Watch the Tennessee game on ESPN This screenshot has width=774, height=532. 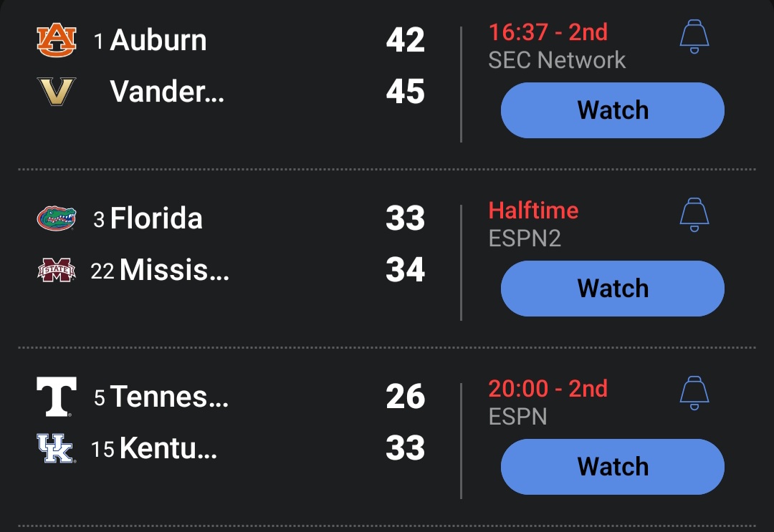613,466
